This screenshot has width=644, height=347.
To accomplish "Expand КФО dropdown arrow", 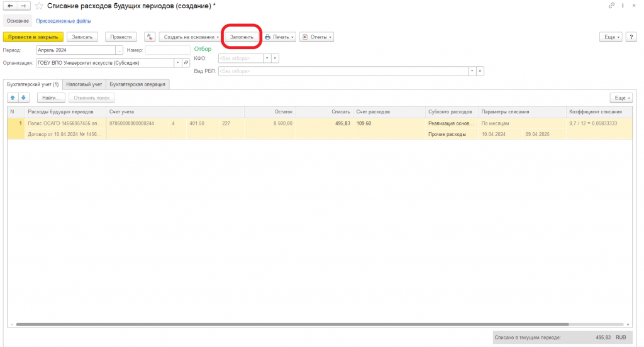I will pos(267,59).
